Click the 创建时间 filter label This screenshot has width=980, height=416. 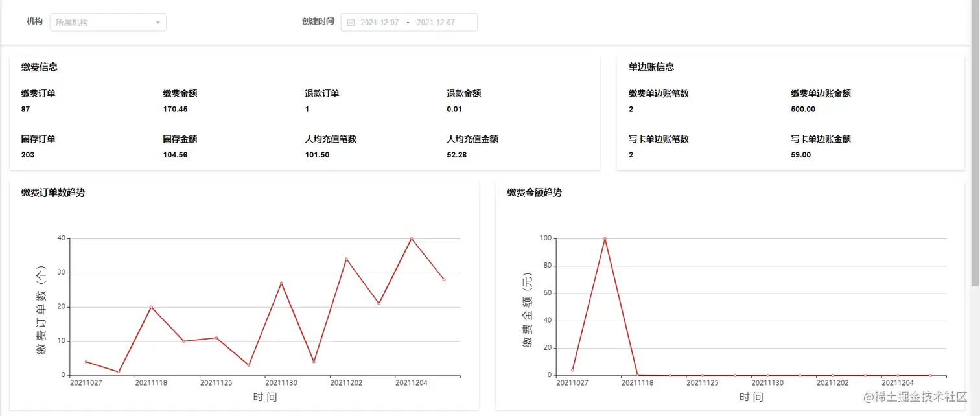coord(318,21)
